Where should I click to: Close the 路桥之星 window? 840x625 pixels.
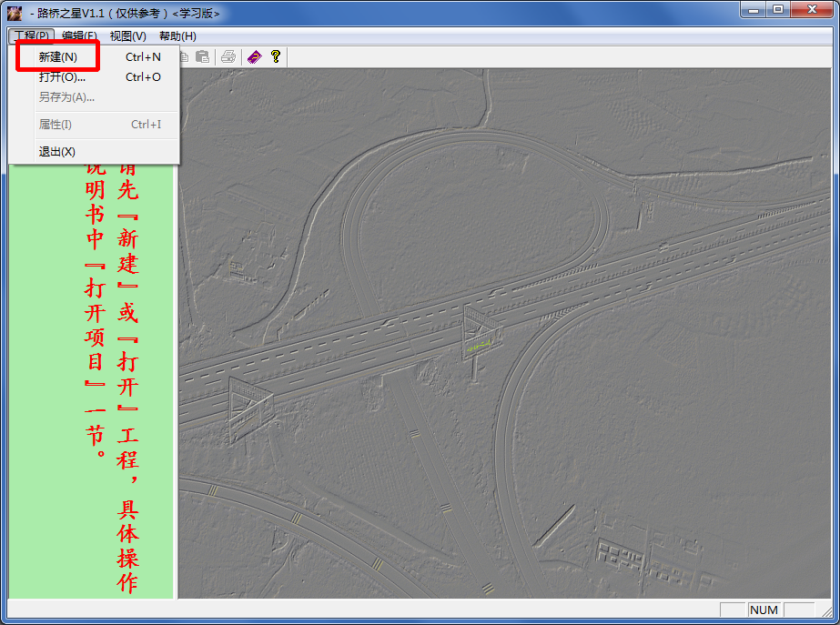click(x=813, y=10)
